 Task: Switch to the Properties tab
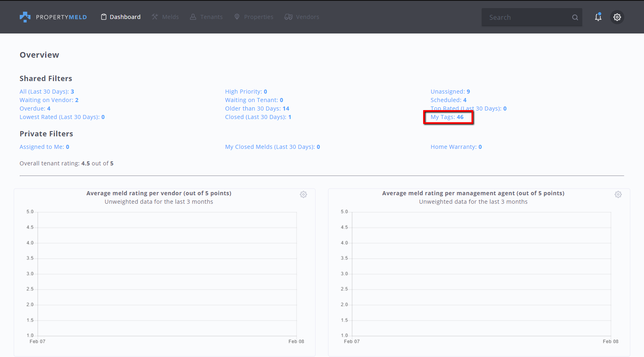click(253, 17)
